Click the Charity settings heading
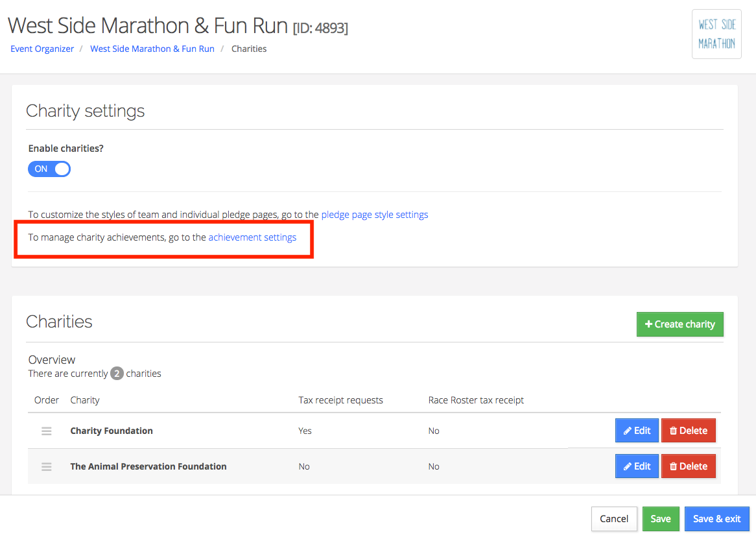 coord(86,111)
